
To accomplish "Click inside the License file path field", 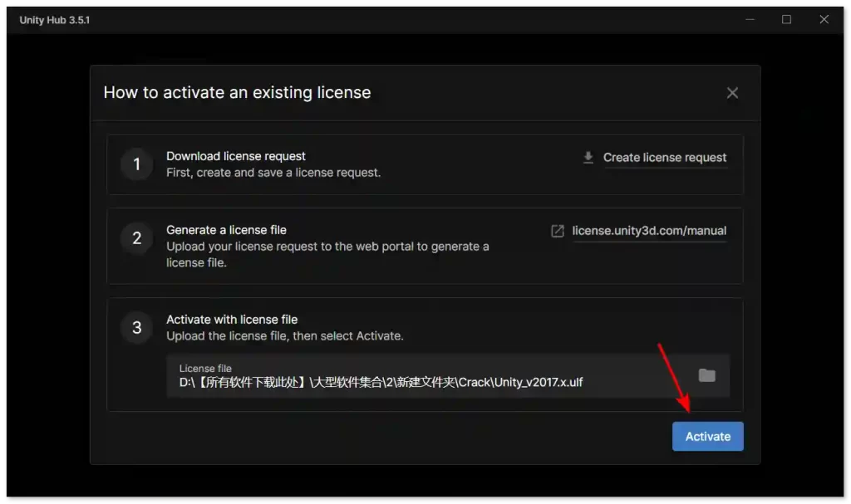I will tap(416, 382).
